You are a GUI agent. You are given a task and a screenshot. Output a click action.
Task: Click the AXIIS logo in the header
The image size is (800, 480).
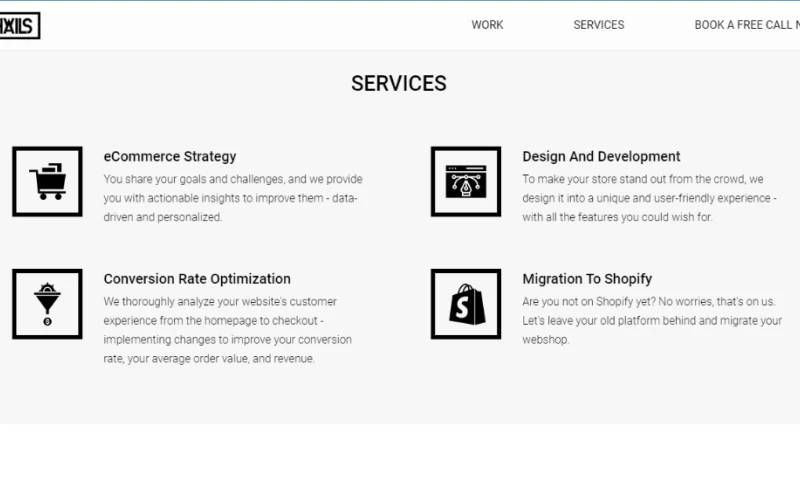(20, 25)
